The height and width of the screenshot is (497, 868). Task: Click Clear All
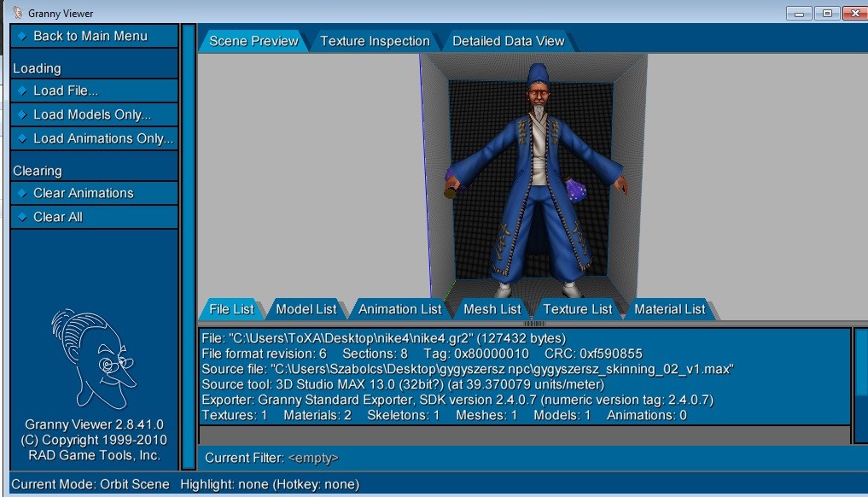point(94,217)
